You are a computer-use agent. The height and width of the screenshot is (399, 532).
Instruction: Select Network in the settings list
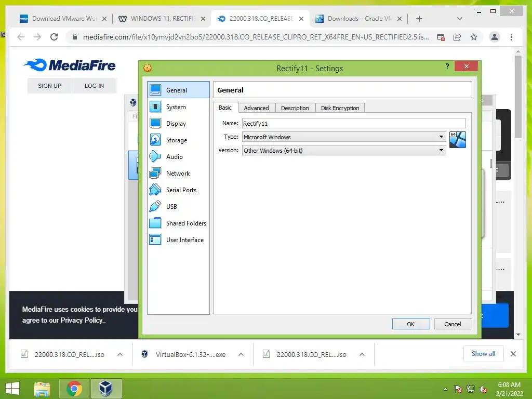click(x=178, y=174)
